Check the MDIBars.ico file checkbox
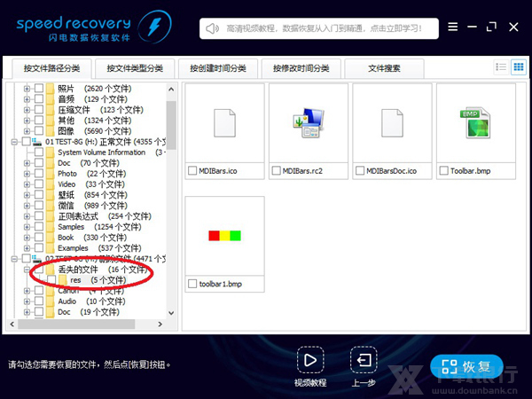532x399 pixels. (x=192, y=170)
